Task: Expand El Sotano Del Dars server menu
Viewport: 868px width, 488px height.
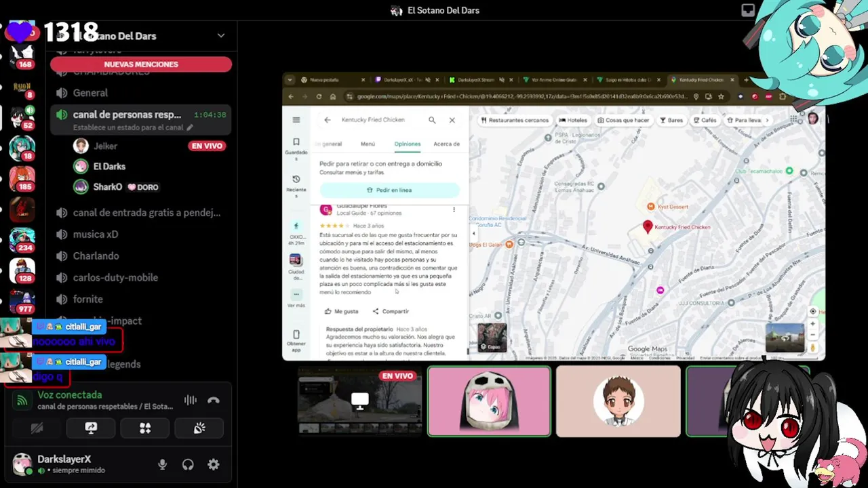Action: pos(221,35)
